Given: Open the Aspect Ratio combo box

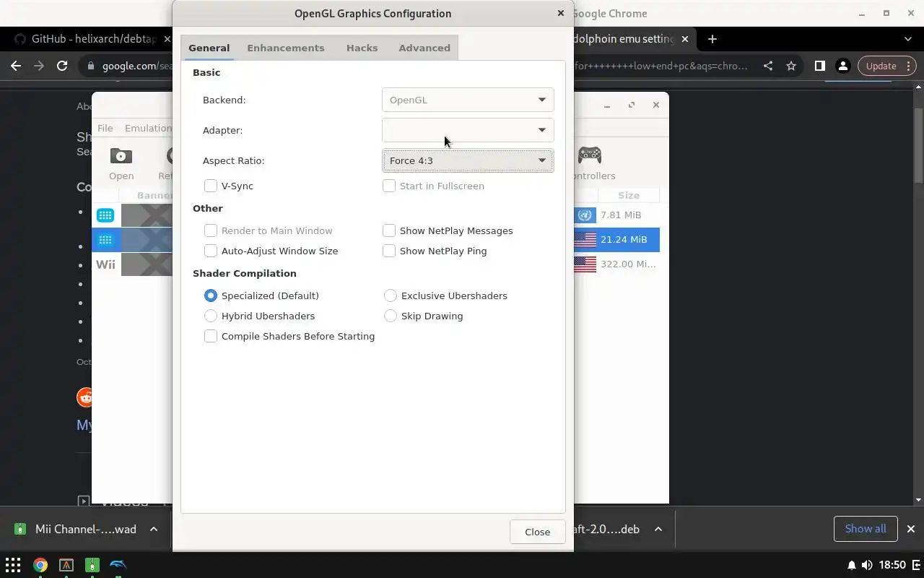Looking at the screenshot, I should [468, 160].
